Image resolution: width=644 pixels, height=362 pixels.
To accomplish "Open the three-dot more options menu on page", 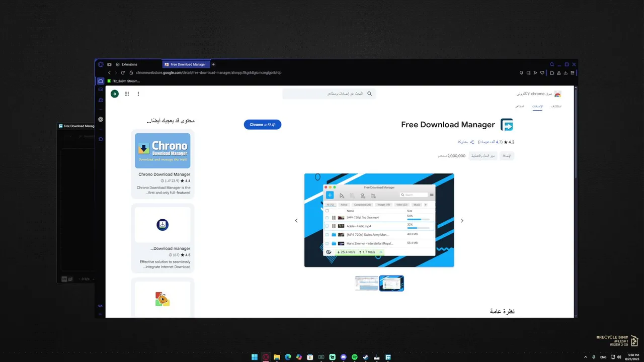I will click(x=138, y=94).
